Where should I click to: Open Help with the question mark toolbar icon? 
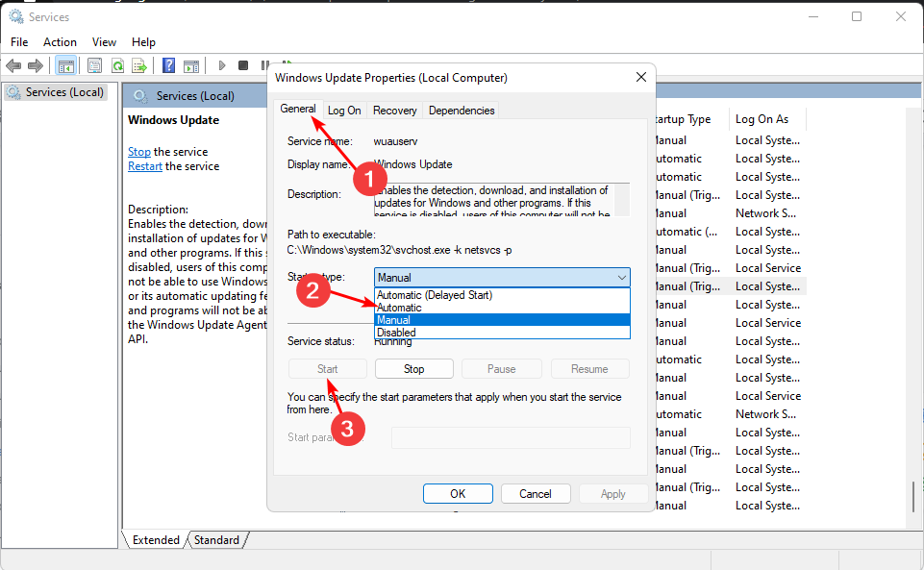(x=167, y=65)
